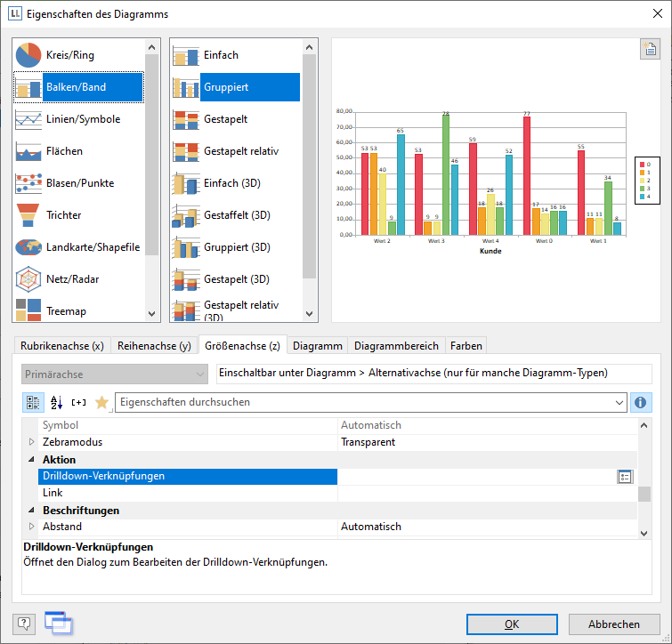Toggle the categorized view button
The width and height of the screenshot is (672, 644).
(33, 402)
